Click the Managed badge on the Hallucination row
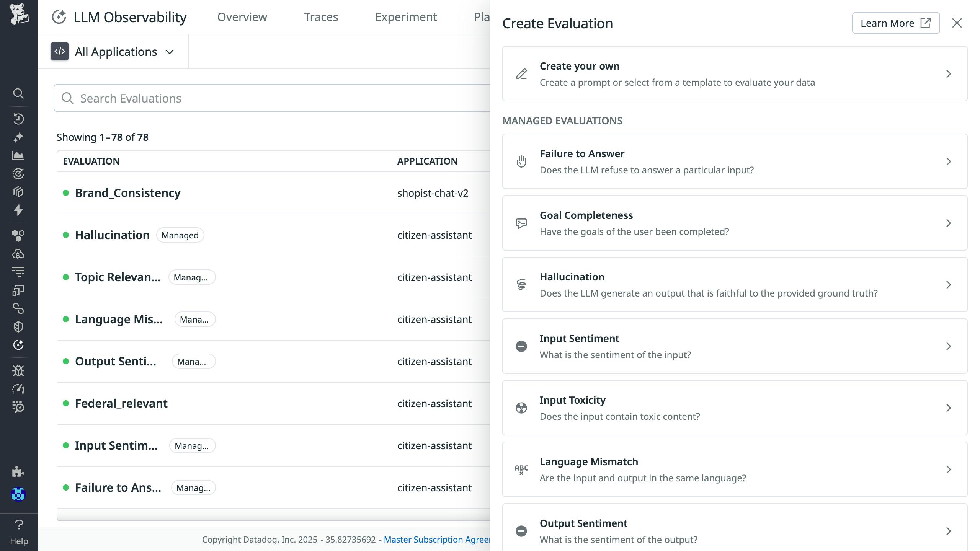Viewport: 980px width, 551px height. tap(180, 235)
